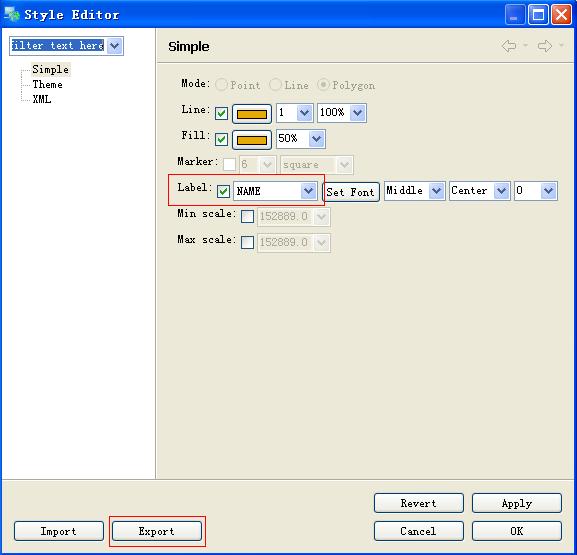577x555 pixels.
Task: Click the back navigation arrow icon
Action: click(x=509, y=46)
